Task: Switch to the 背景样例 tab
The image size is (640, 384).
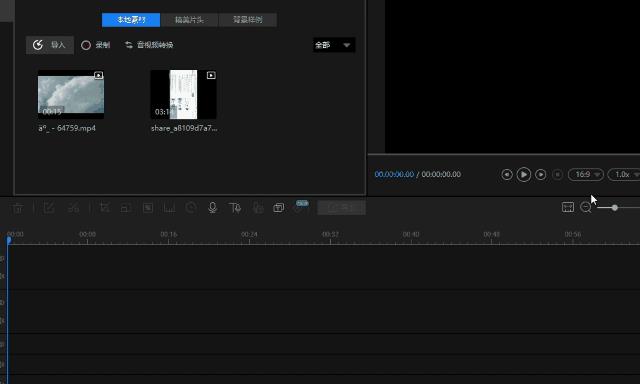Action: click(248, 20)
